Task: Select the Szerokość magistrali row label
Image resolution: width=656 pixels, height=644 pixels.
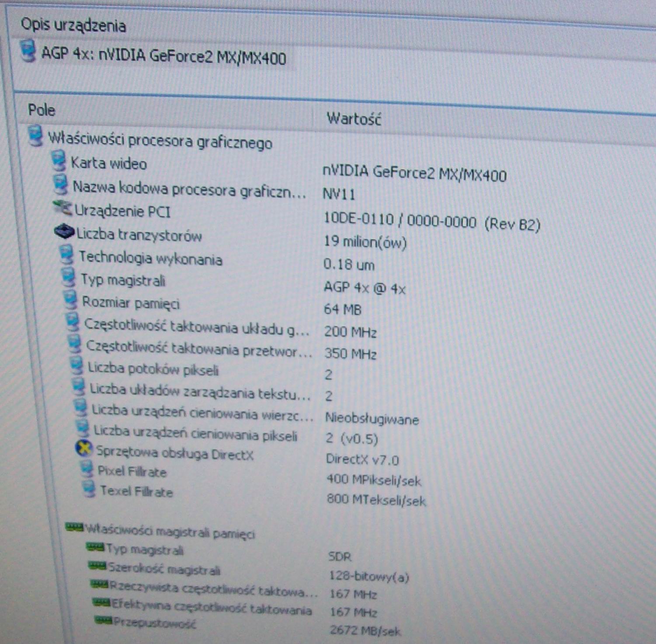Action: pyautogui.click(x=164, y=569)
